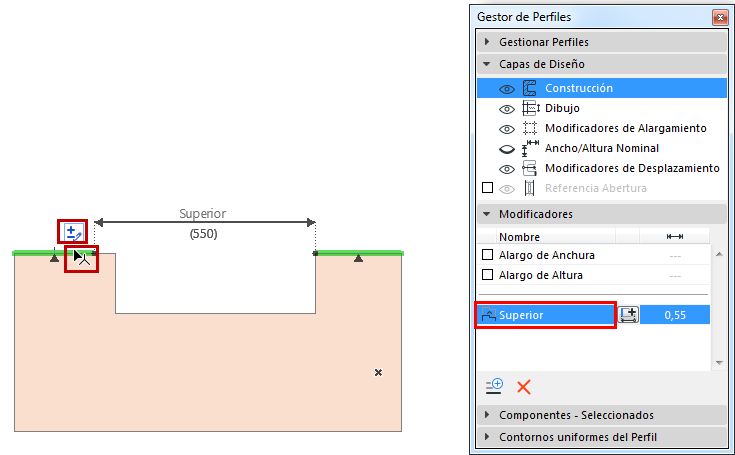Click the Alargo de Anchura value dashes
This screenshot has height=455, width=735.
tap(675, 256)
